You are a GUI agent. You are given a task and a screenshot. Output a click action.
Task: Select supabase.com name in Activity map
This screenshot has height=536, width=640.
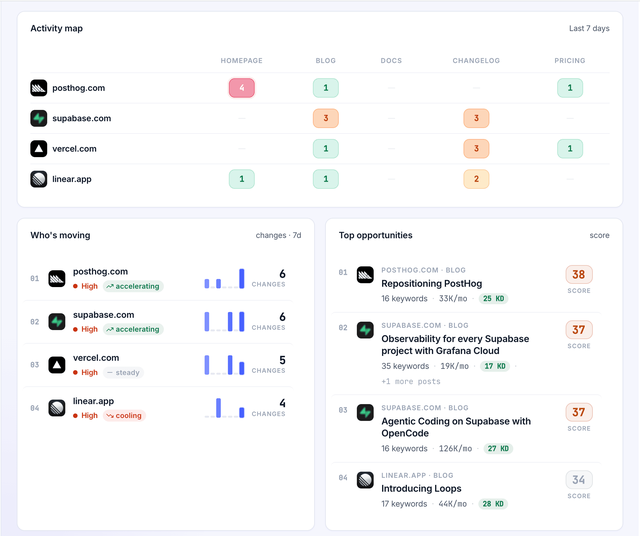82,118
